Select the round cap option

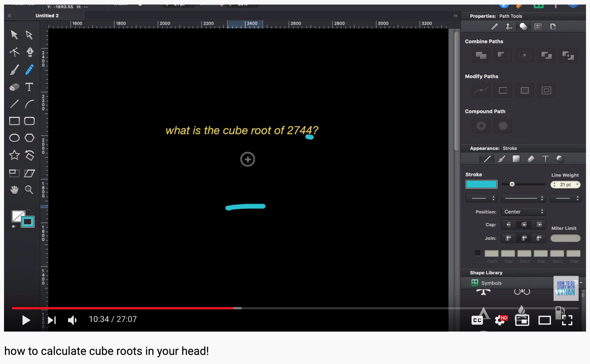[524, 225]
